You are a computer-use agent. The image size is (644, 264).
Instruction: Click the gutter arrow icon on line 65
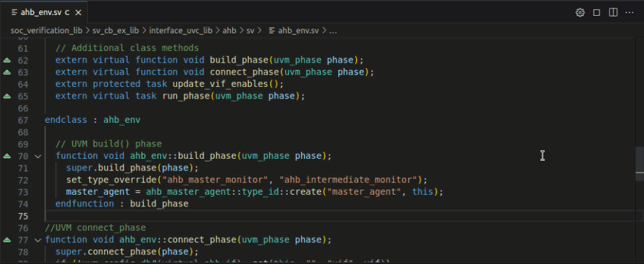[7, 96]
